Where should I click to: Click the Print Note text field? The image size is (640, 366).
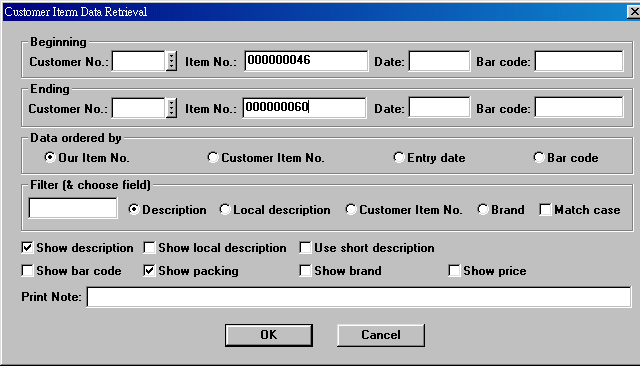coord(359,297)
